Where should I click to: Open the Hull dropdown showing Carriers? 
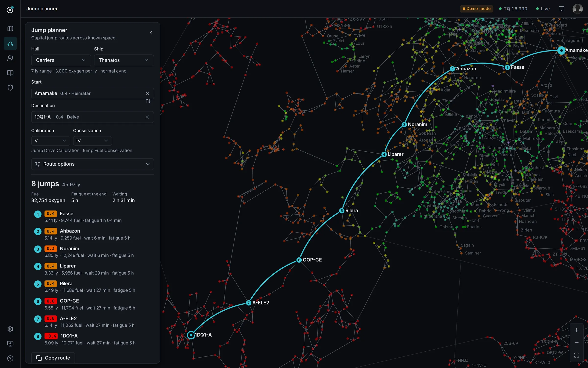(x=61, y=60)
